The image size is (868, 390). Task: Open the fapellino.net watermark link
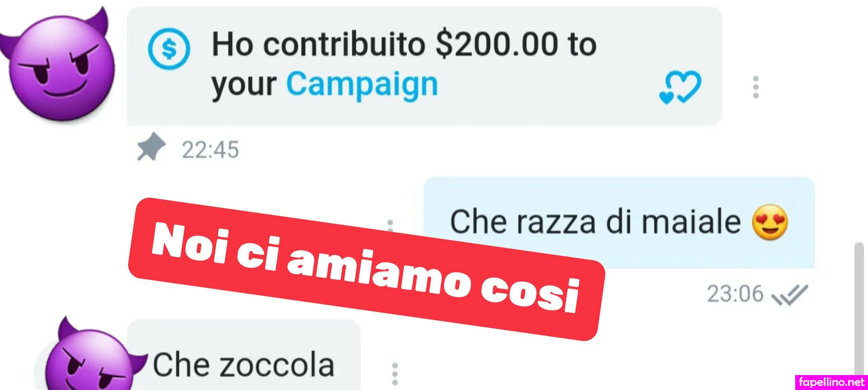pos(831,382)
